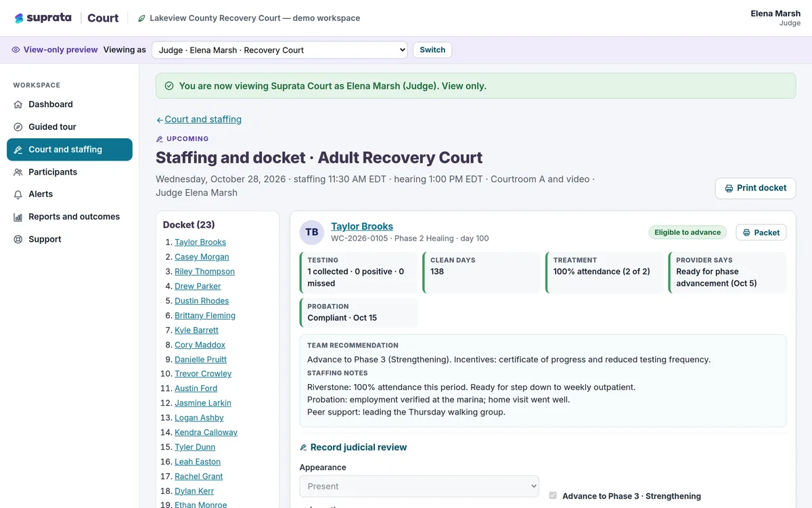
Task: Click the Treatment 100% attendance card
Action: point(604,272)
